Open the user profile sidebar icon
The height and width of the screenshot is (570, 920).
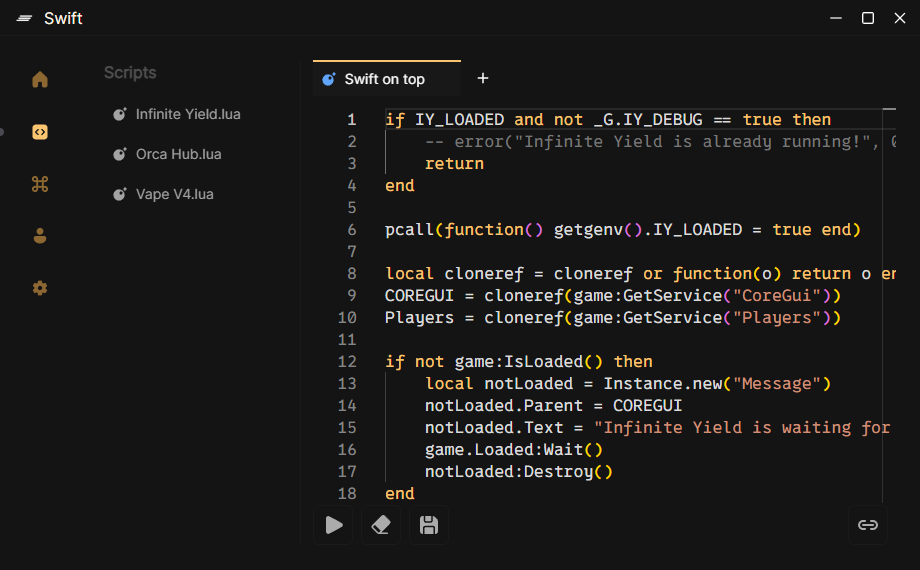[40, 236]
